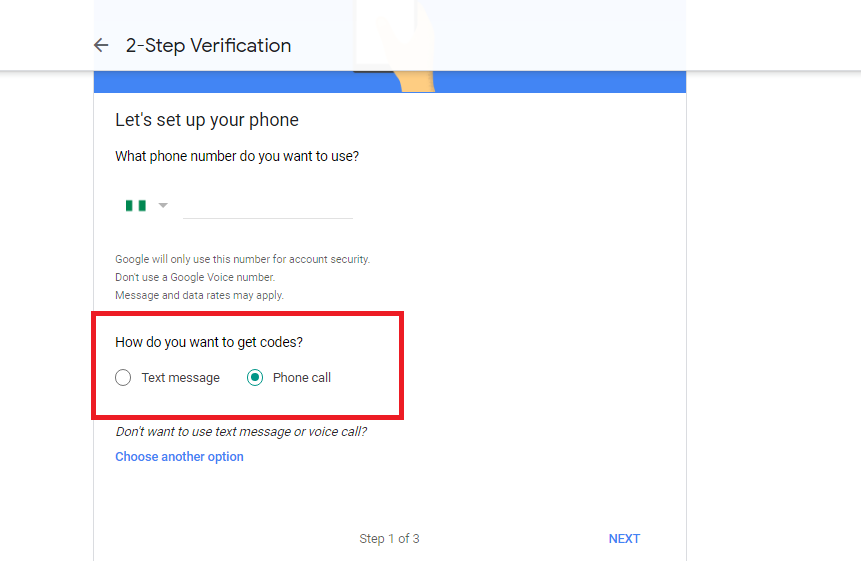Click the 2-Step Verification page title
Screen dimensions: 861x561
[x=208, y=46]
